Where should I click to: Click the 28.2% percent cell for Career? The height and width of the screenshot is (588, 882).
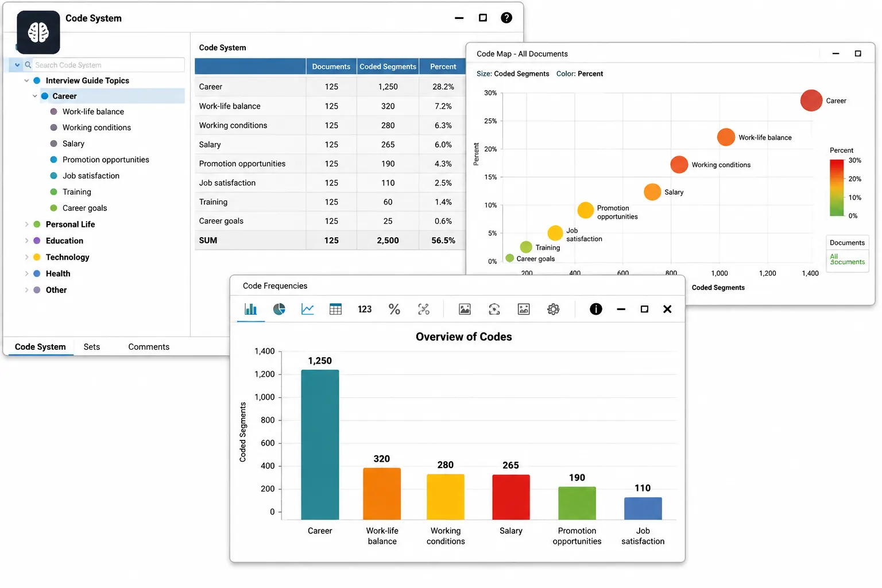pos(443,87)
